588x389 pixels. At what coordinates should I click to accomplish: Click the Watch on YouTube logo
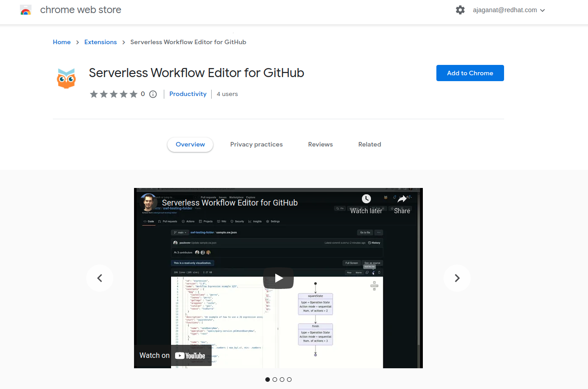(190, 355)
